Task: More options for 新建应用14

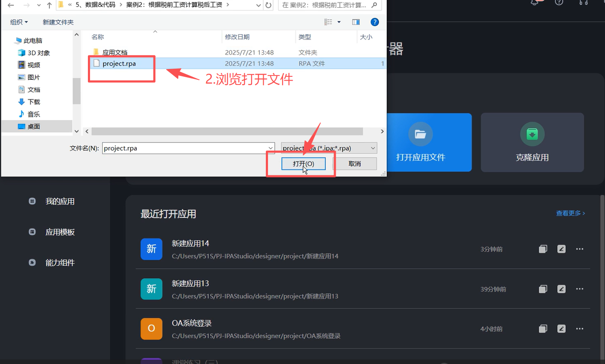Action: (x=580, y=249)
